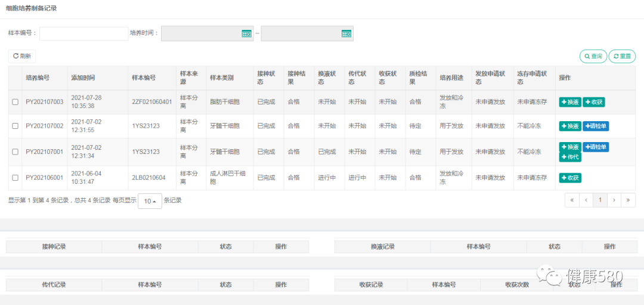
Task: Click 进行中 换液状态 in row PY202106001
Action: [327, 178]
